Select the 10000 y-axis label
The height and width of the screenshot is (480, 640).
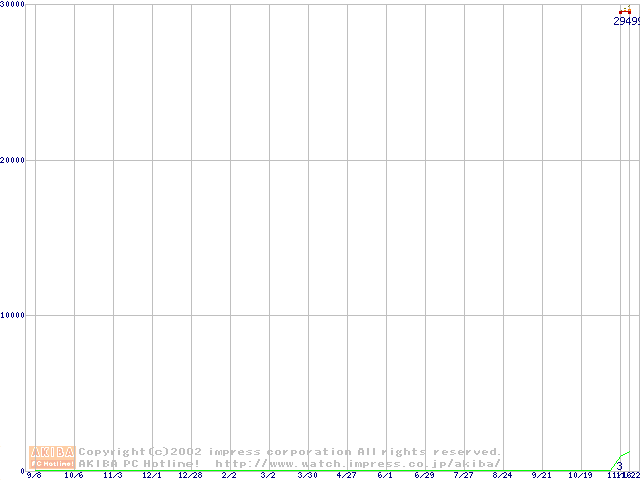click(14, 315)
